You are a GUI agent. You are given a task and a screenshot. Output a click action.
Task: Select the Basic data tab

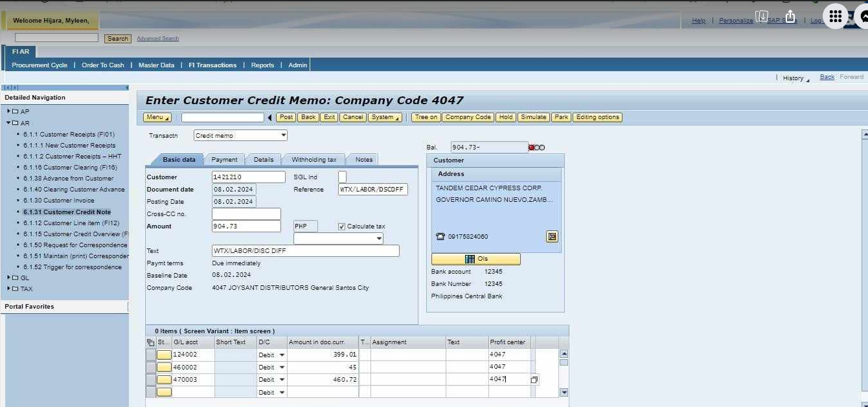179,160
